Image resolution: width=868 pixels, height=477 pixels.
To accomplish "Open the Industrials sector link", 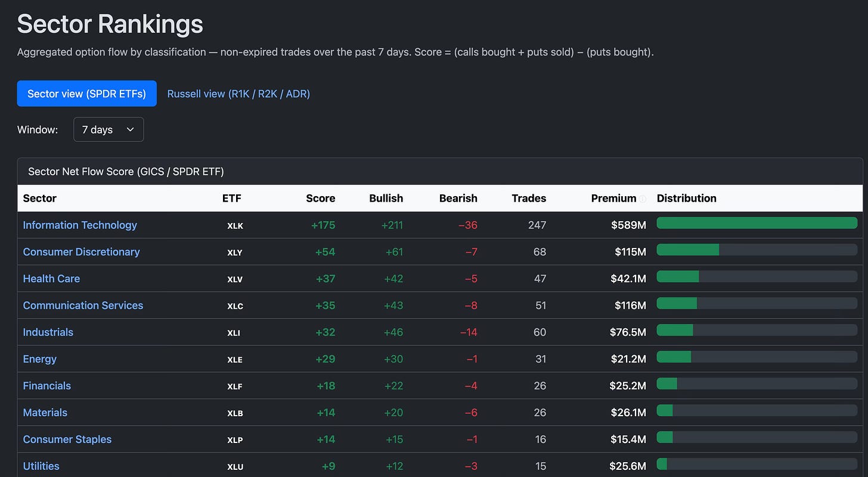I will tap(48, 332).
